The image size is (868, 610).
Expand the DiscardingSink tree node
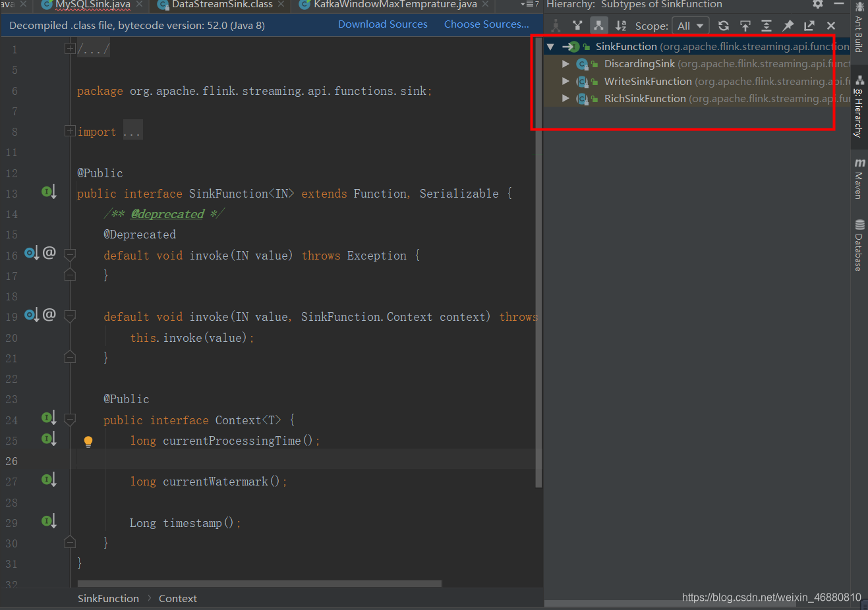click(565, 64)
